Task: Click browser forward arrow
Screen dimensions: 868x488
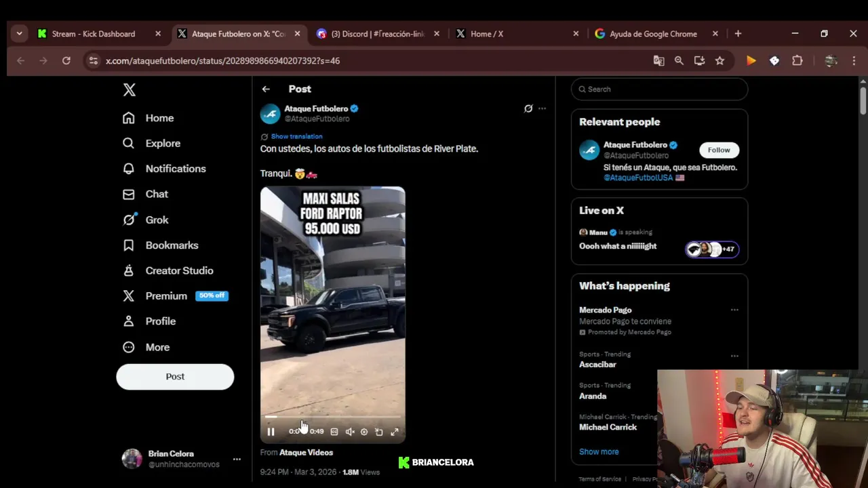Action: [43, 60]
